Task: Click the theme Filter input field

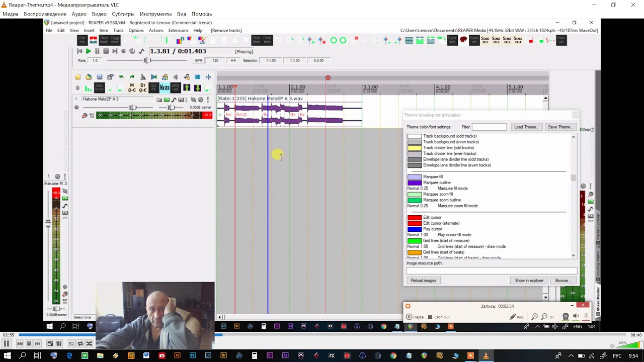Action: 489,127
